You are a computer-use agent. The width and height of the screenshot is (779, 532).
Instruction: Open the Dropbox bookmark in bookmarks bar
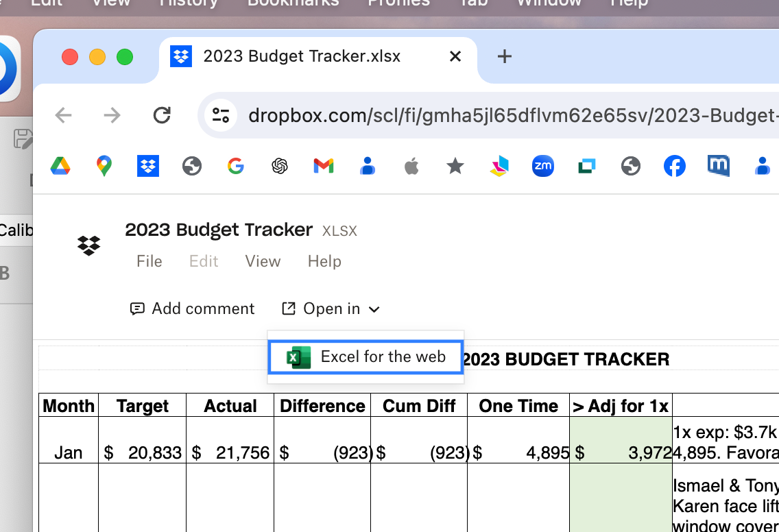[147, 166]
